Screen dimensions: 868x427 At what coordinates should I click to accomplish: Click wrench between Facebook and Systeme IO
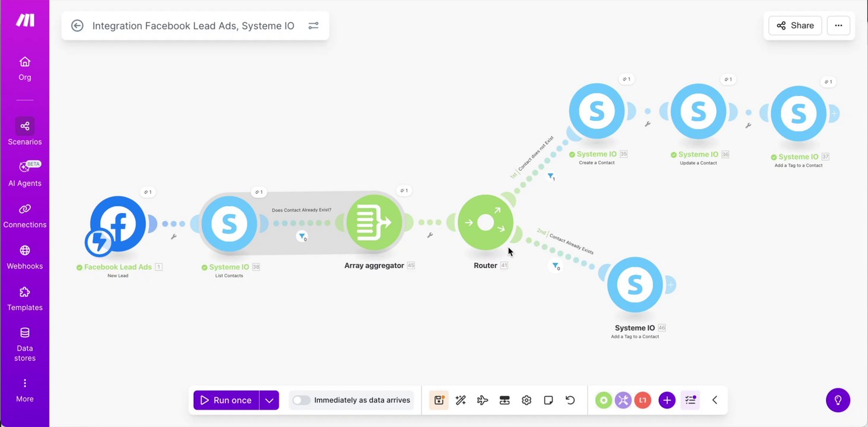point(174,237)
